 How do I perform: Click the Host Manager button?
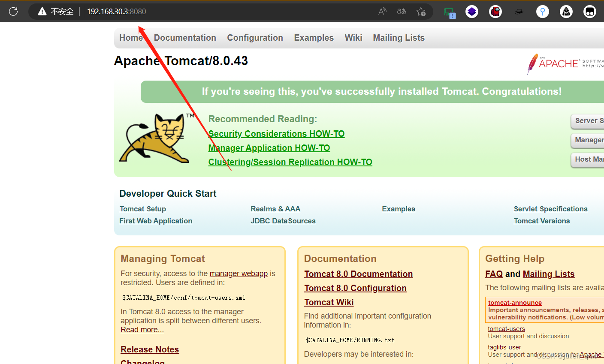click(587, 159)
